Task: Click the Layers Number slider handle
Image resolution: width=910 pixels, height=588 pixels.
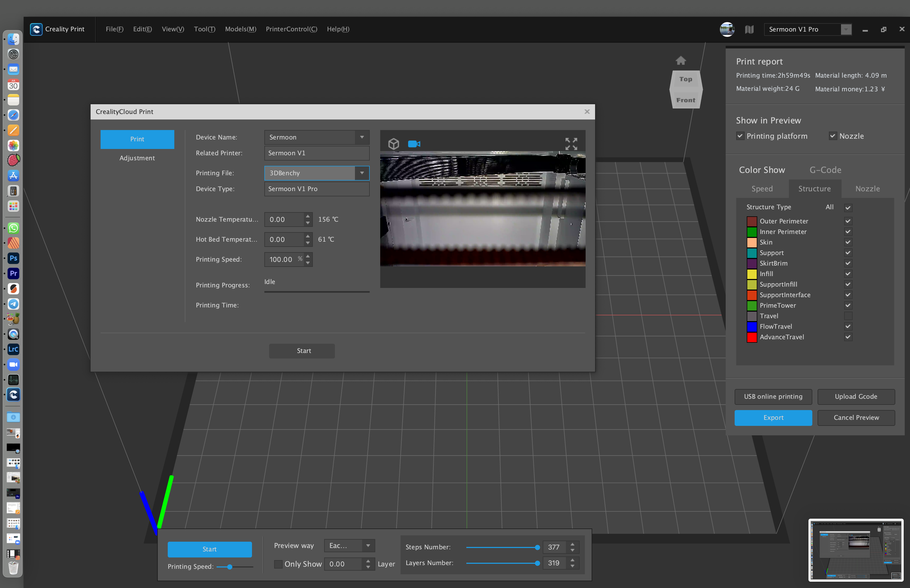Action: (x=537, y=563)
